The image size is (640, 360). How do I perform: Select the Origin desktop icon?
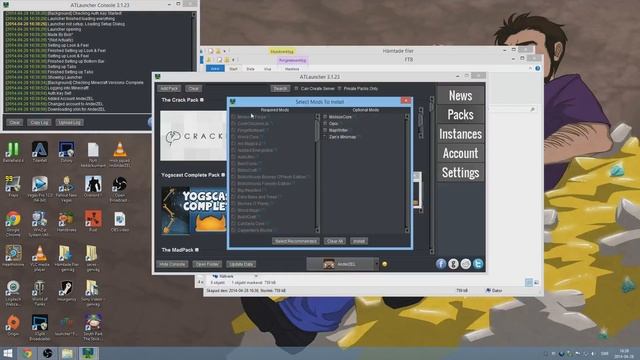click(13, 325)
